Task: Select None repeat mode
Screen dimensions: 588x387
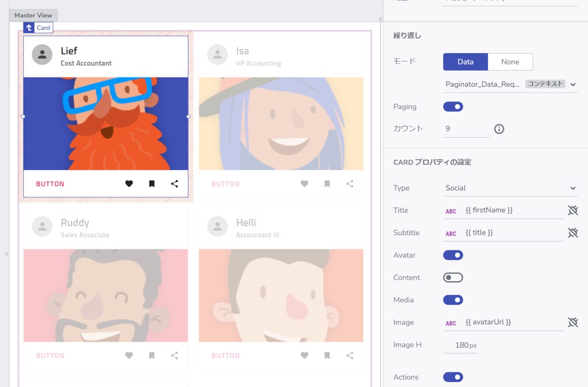Action: (510, 62)
